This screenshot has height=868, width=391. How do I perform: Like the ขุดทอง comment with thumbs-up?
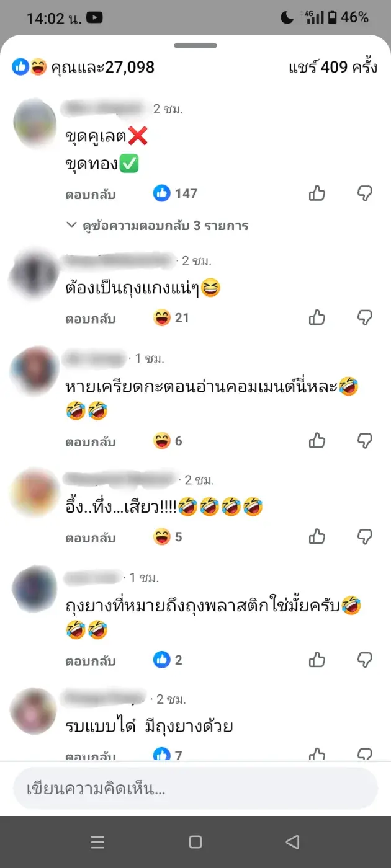click(x=317, y=193)
